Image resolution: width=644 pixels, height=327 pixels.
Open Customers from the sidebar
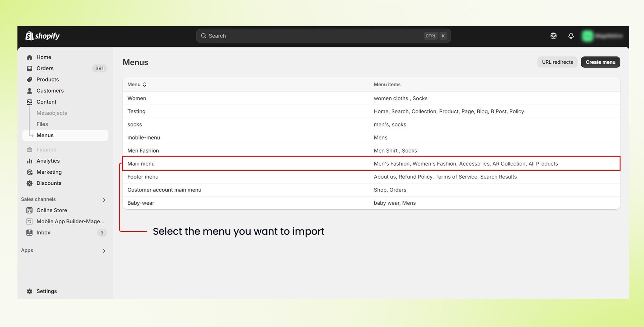30,91
